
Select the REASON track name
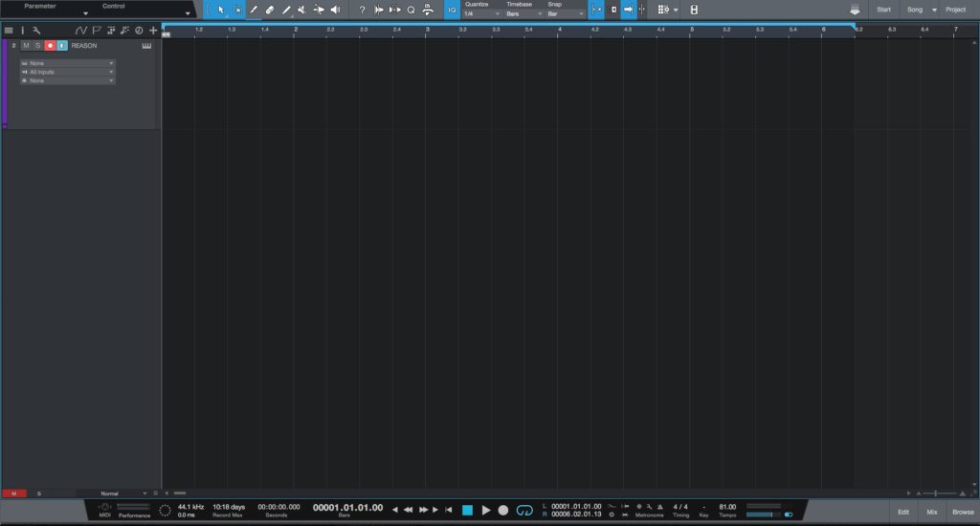click(84, 46)
